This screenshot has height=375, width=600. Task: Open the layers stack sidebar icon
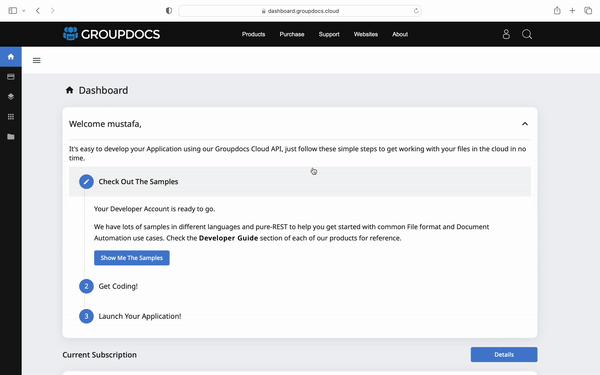(11, 96)
